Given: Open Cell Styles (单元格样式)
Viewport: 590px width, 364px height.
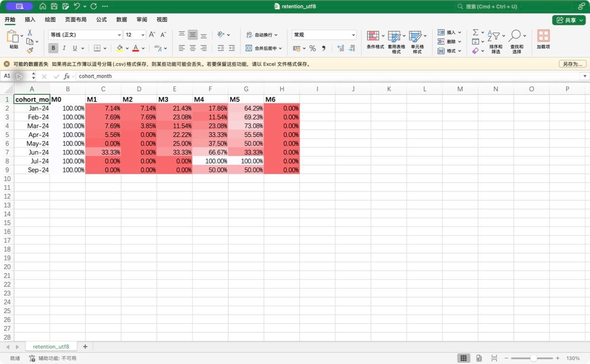Looking at the screenshot, I should point(417,42).
